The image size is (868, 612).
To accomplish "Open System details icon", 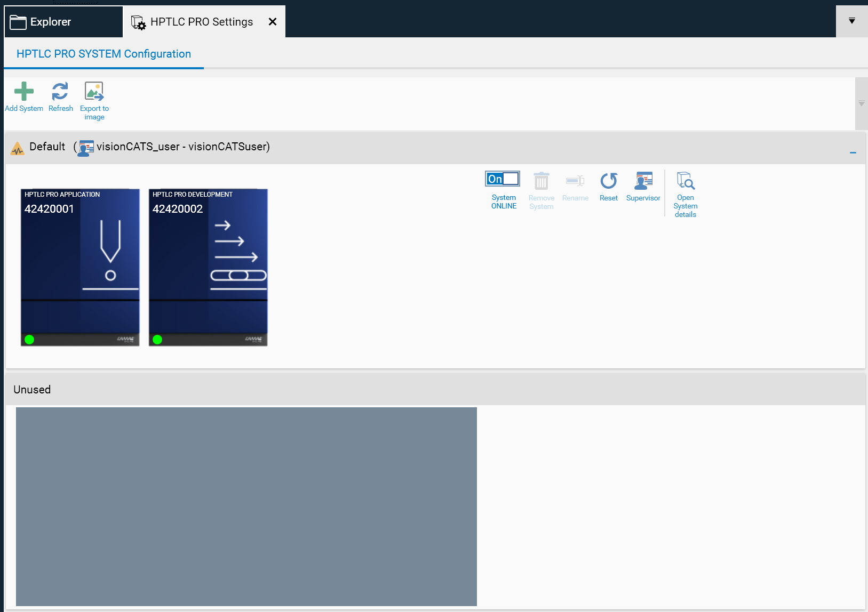I will coord(685,182).
